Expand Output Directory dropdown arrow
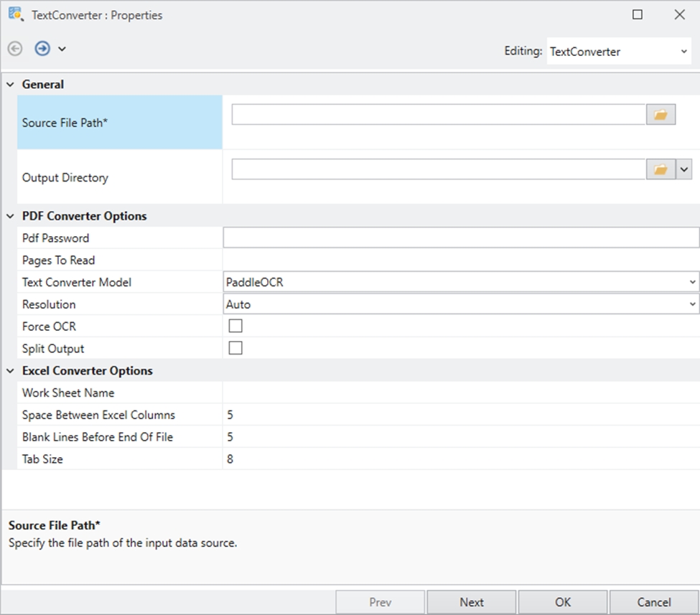Image resolution: width=700 pixels, height=615 pixels. point(684,169)
